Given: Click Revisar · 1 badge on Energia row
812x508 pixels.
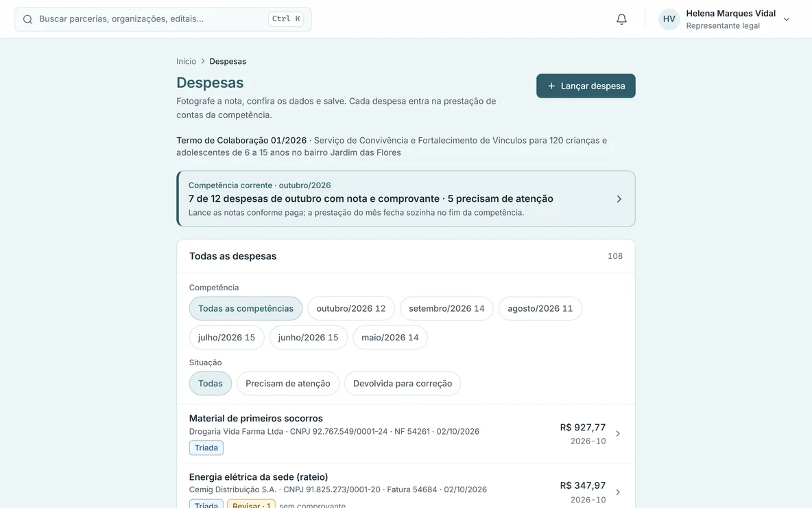Looking at the screenshot, I should pyautogui.click(x=251, y=505).
